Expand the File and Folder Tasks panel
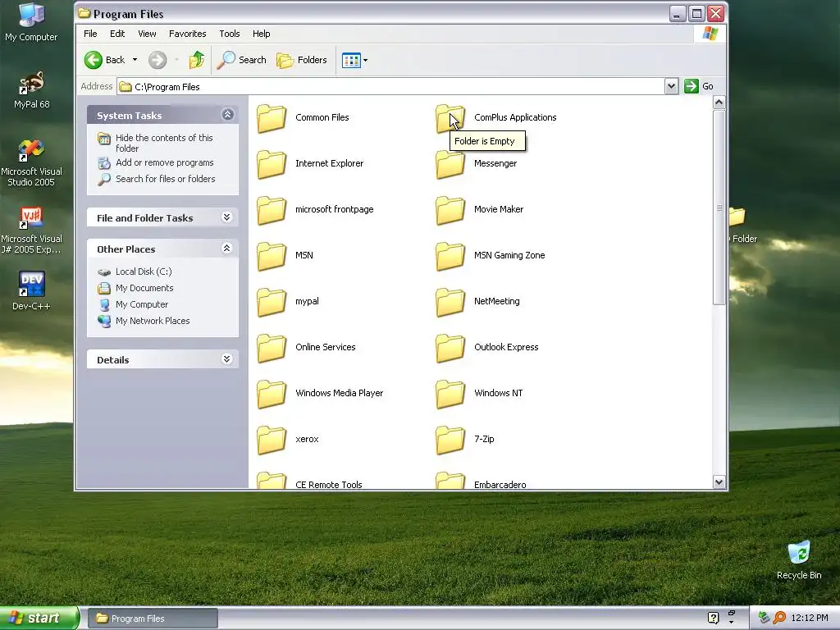This screenshot has height=630, width=840. pos(226,217)
